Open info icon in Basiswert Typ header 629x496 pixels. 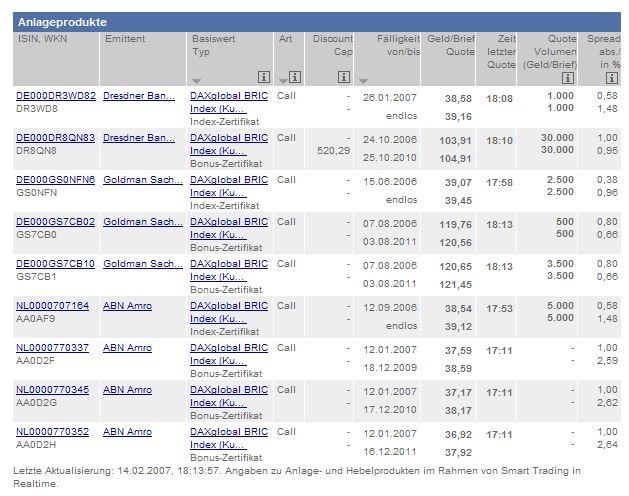pos(264,77)
